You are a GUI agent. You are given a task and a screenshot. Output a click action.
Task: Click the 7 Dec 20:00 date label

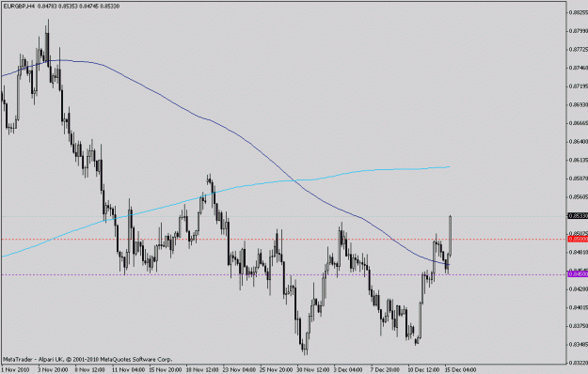click(385, 370)
